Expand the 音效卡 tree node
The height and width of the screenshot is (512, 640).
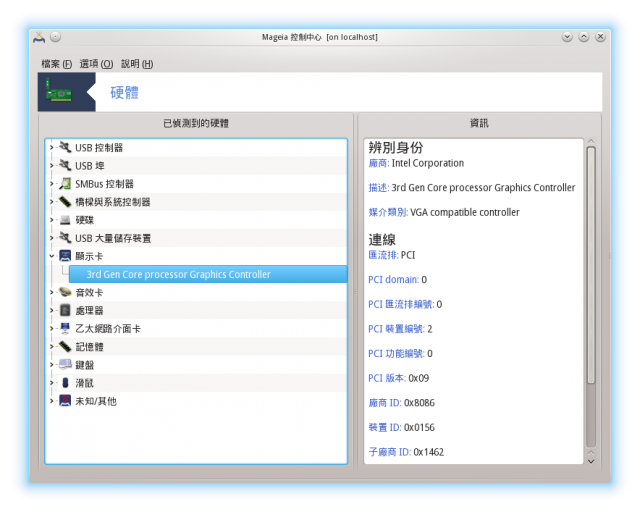coord(51,292)
